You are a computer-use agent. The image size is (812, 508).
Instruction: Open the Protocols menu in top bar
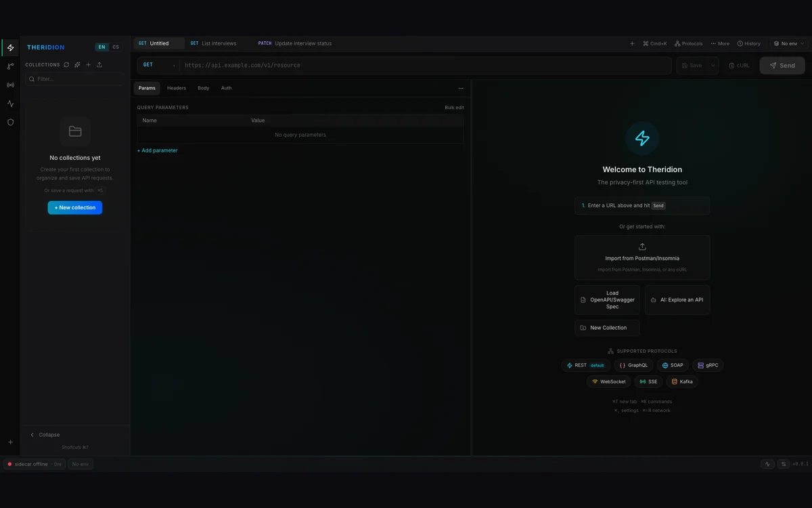[x=688, y=43]
